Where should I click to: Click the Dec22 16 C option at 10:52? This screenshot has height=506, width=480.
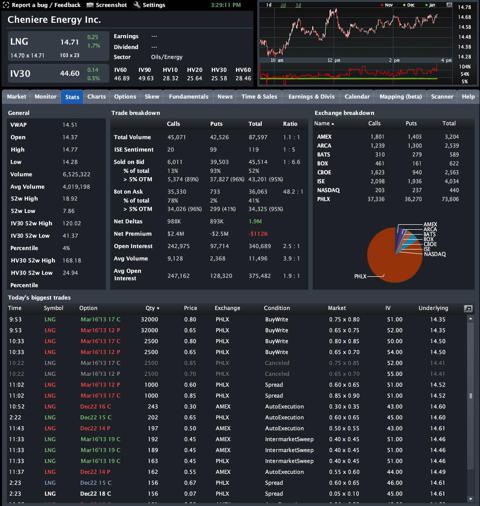click(x=96, y=407)
